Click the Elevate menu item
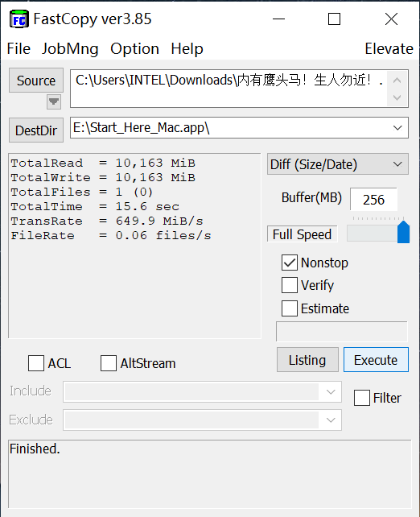The image size is (420, 517). pyautogui.click(x=389, y=49)
